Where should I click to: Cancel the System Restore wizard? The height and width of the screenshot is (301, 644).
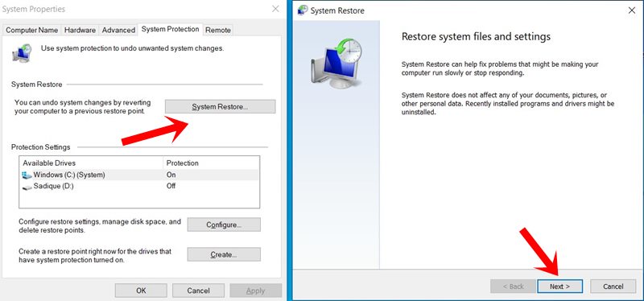(x=613, y=287)
